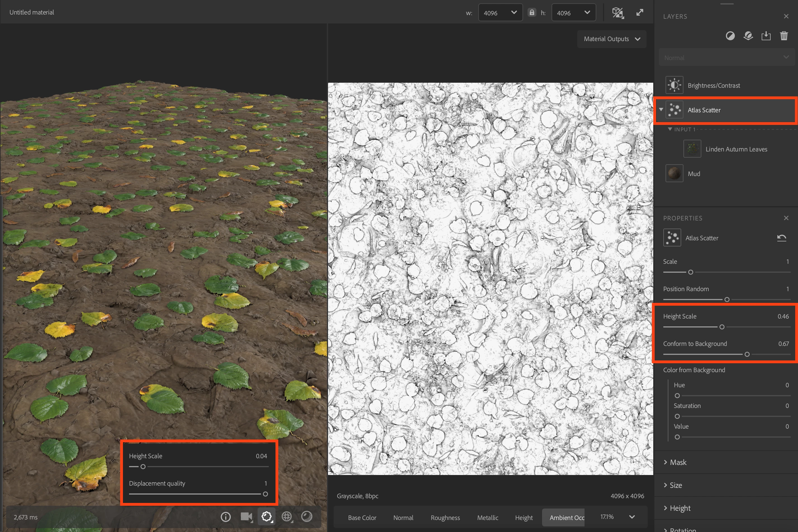Switch to the Base Color tab

point(362,518)
